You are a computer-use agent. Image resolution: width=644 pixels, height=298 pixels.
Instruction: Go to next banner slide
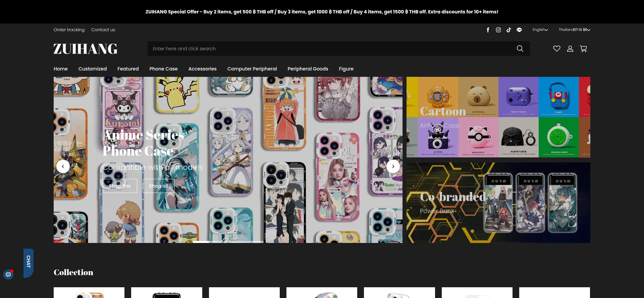pyautogui.click(x=393, y=166)
